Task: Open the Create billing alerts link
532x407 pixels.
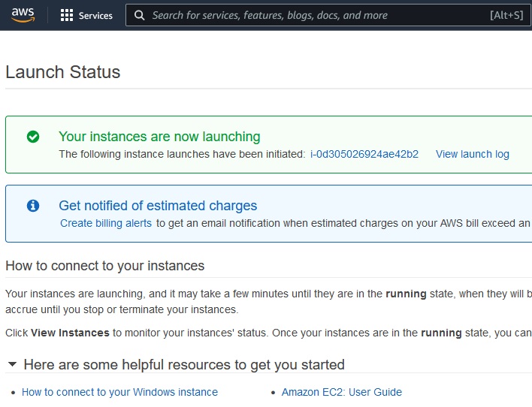Action: [x=106, y=223]
